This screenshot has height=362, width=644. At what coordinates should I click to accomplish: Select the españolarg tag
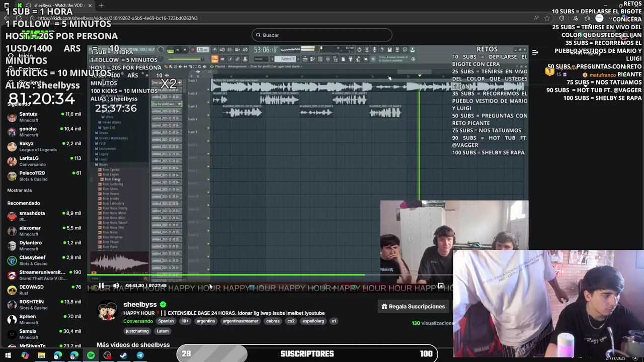tap(313, 321)
